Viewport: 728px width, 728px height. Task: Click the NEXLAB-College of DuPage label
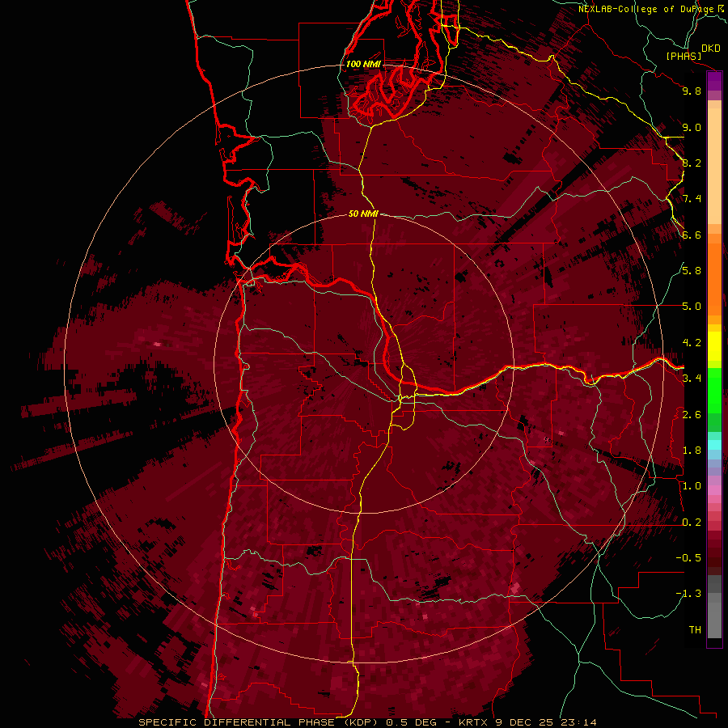[646, 9]
